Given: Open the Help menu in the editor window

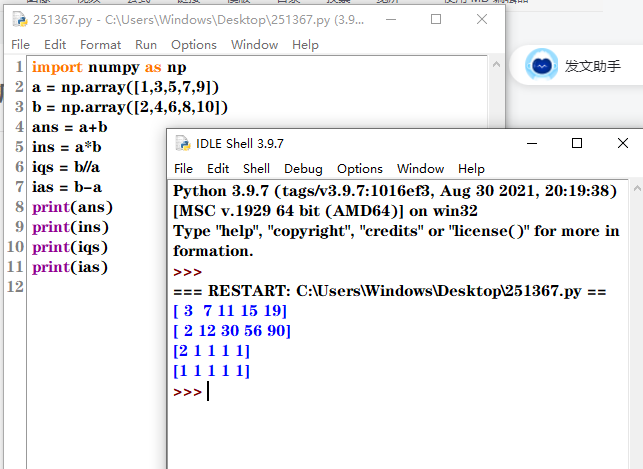Looking at the screenshot, I should coord(305,45).
